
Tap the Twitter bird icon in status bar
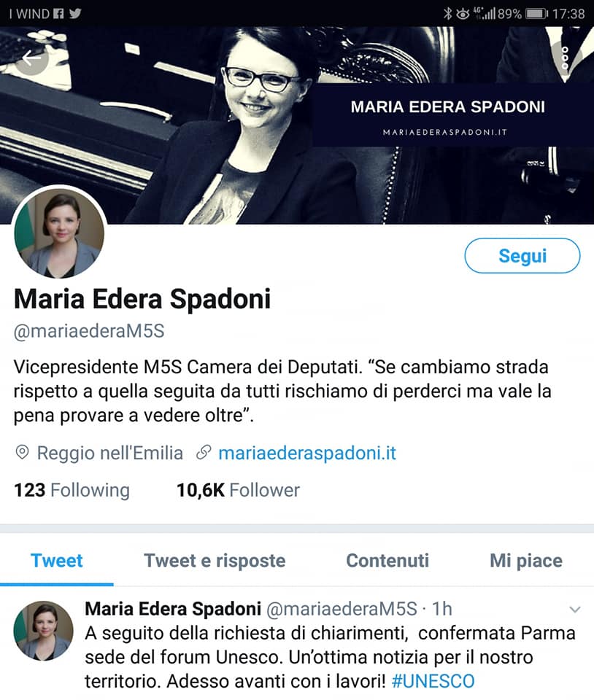[x=75, y=13]
